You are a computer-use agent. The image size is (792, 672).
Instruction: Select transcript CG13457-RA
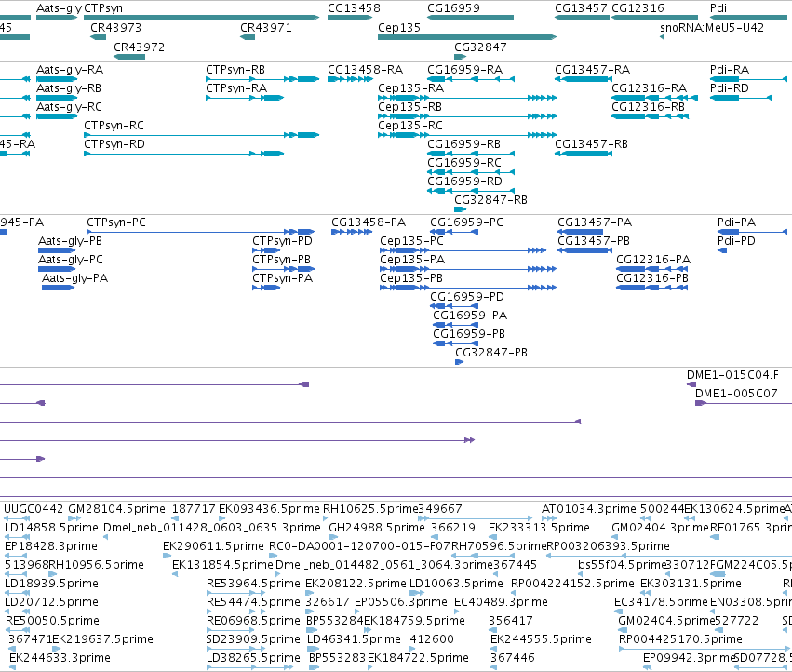click(593, 70)
